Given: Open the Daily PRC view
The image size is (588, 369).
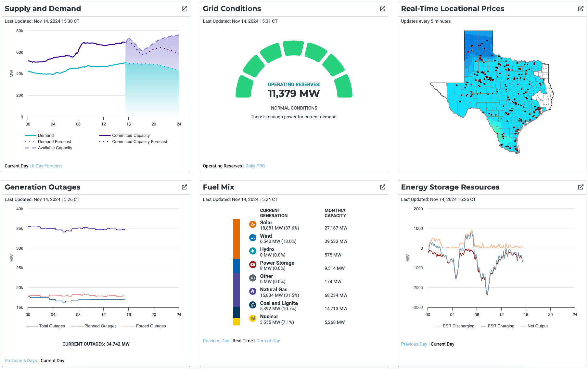Looking at the screenshot, I should point(255,166).
